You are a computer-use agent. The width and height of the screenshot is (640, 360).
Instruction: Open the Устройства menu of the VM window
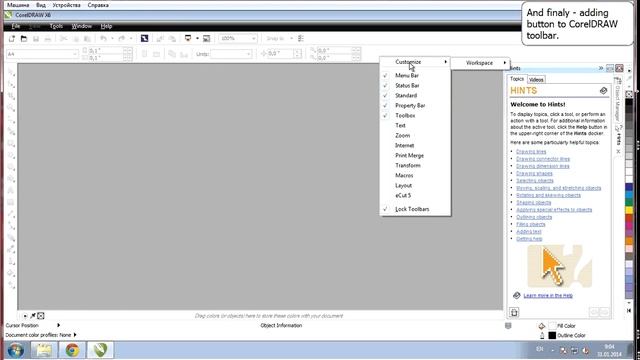point(67,5)
